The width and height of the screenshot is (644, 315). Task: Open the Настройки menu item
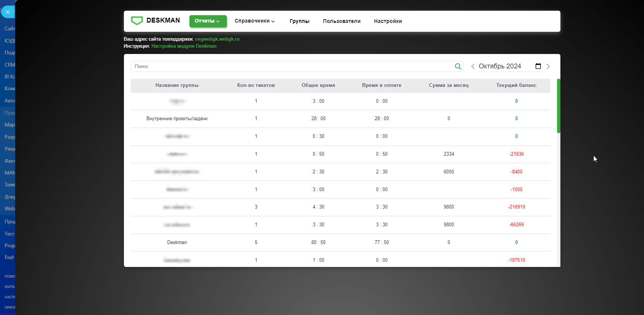(x=388, y=21)
